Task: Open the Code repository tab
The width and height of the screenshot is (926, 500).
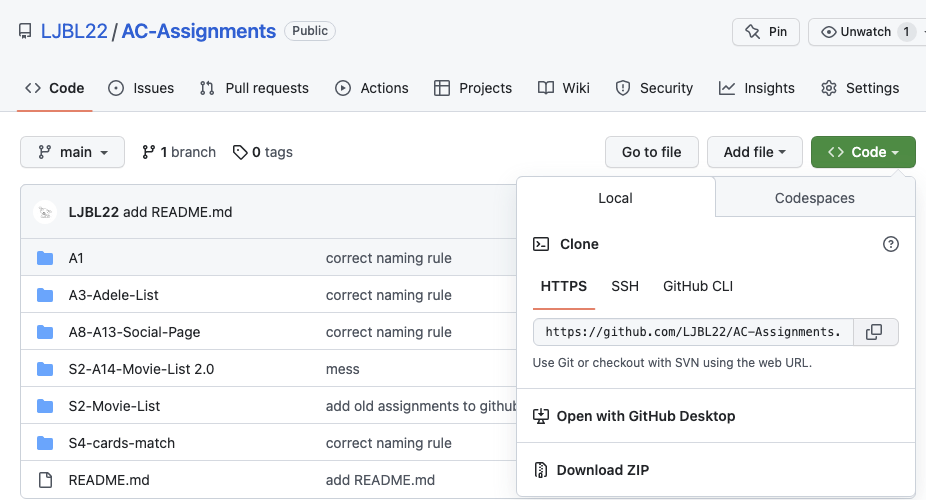Action: pyautogui.click(x=55, y=88)
